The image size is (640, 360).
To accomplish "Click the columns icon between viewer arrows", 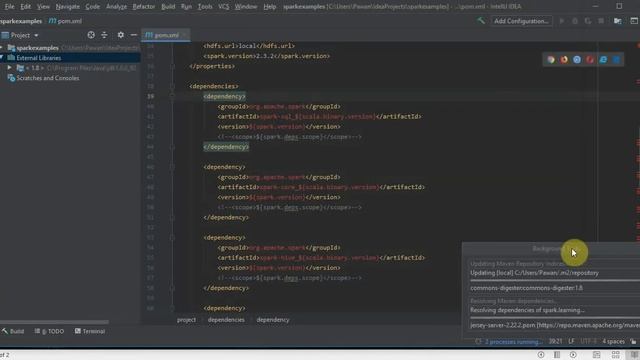I will [x=557, y=355].
